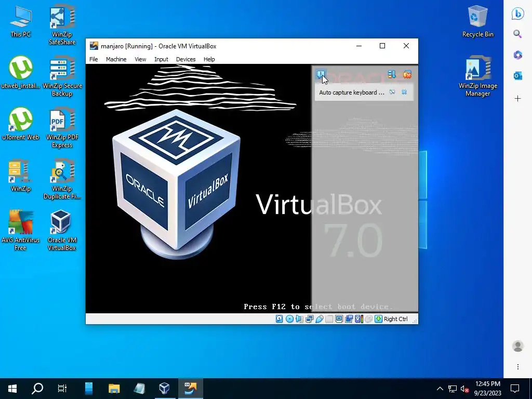Click the recording status icon
This screenshot has width=532, height=399.
click(x=349, y=319)
